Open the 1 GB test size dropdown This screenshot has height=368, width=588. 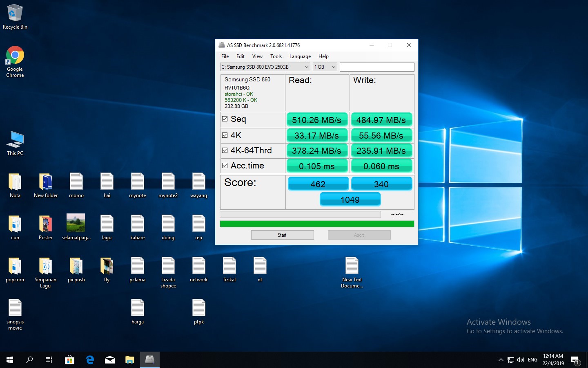[x=325, y=67]
